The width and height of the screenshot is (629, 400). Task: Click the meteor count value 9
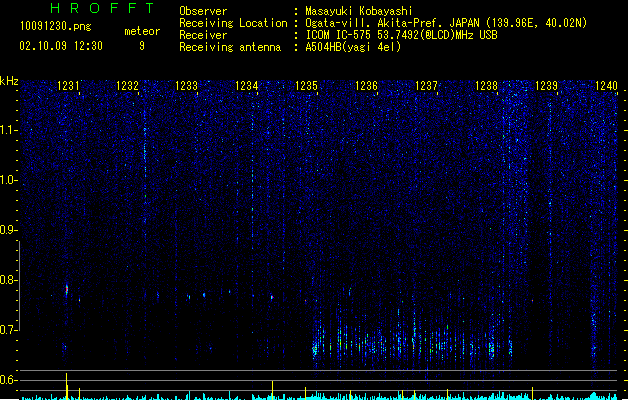[142, 46]
